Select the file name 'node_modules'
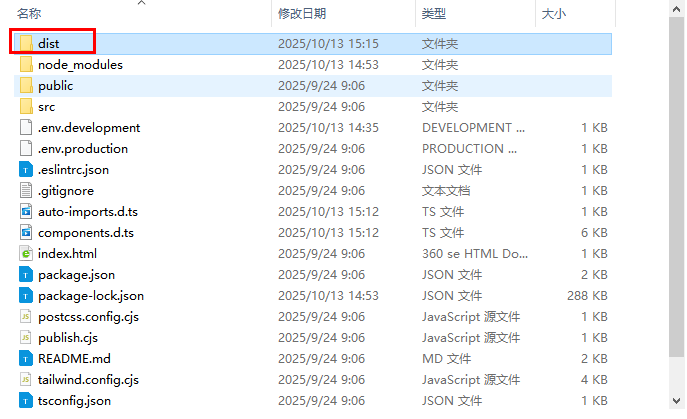This screenshot has width=687, height=419. point(80,64)
